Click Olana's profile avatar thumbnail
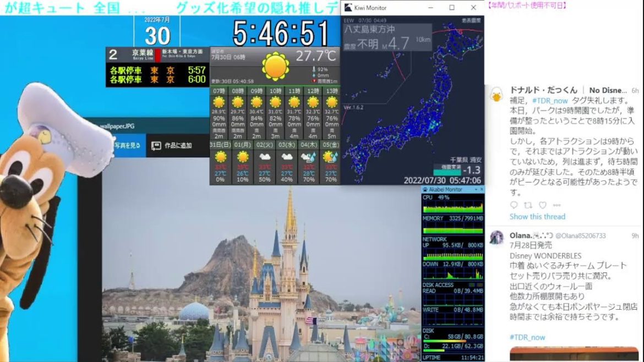 coord(495,237)
